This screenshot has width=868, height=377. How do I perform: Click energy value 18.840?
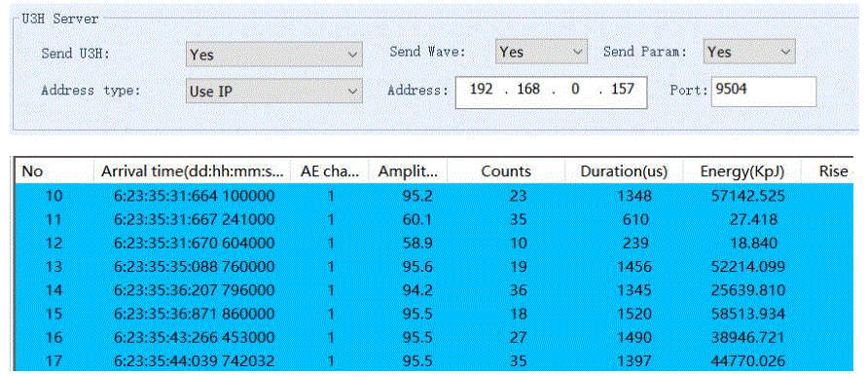click(x=755, y=243)
